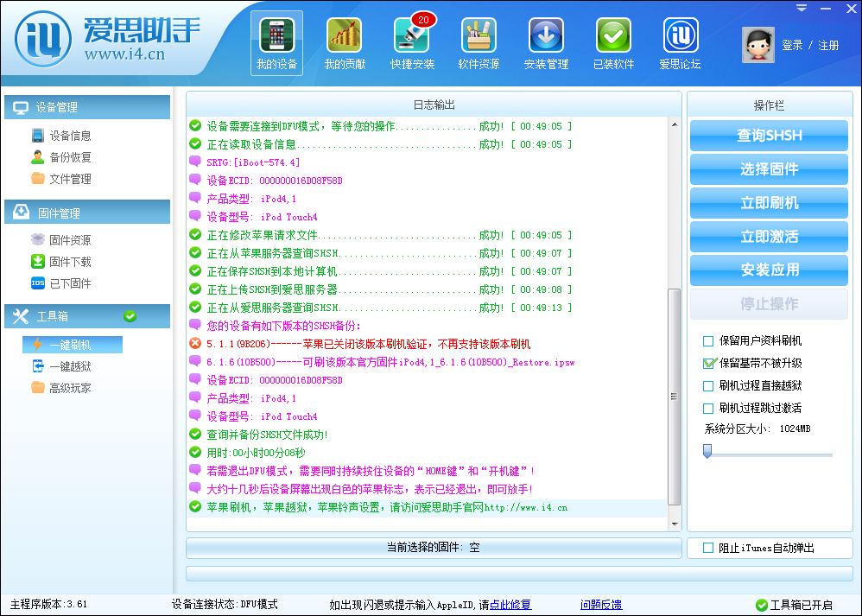Click the 立即刷机 button

(769, 203)
